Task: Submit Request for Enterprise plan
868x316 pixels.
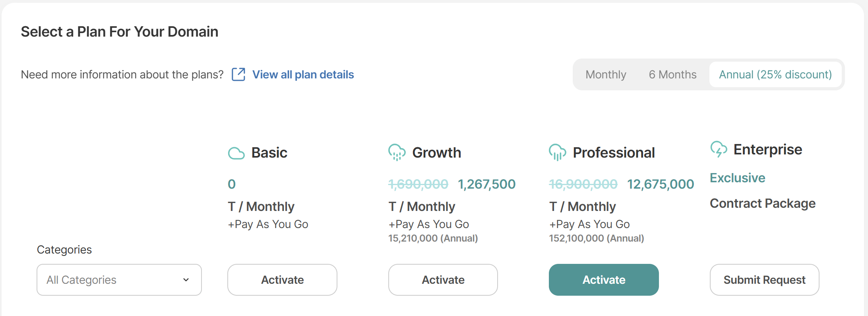Action: [x=764, y=280]
